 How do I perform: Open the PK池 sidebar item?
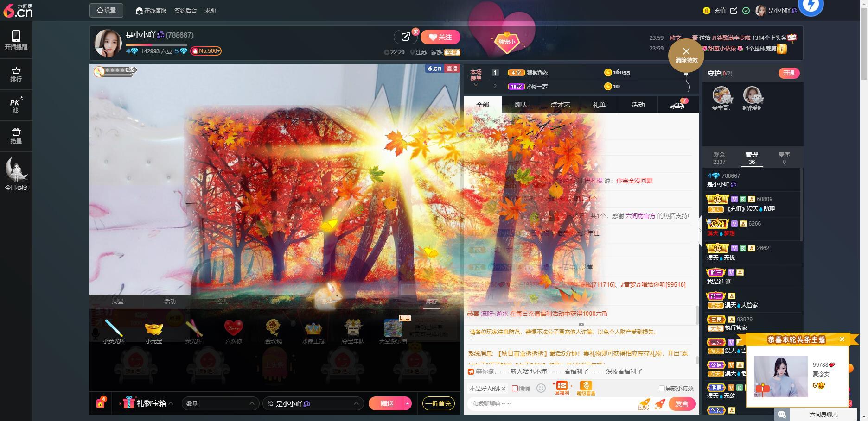[x=16, y=105]
